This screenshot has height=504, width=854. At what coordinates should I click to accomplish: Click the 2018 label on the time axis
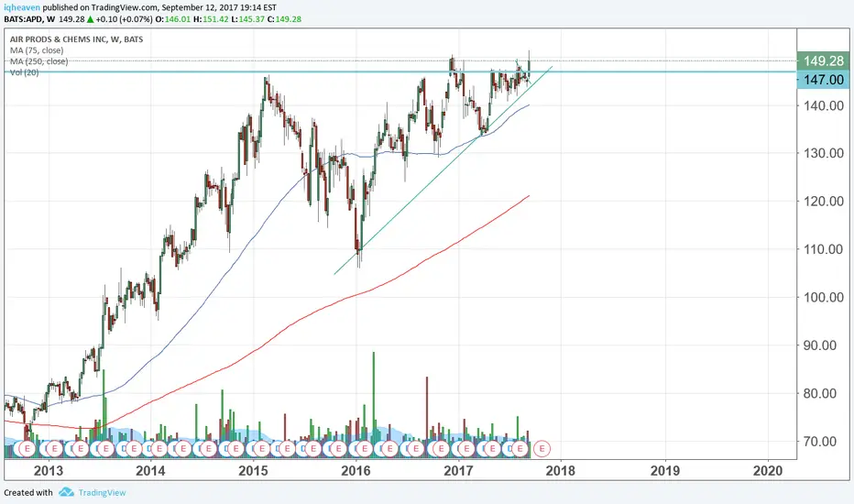click(x=561, y=470)
